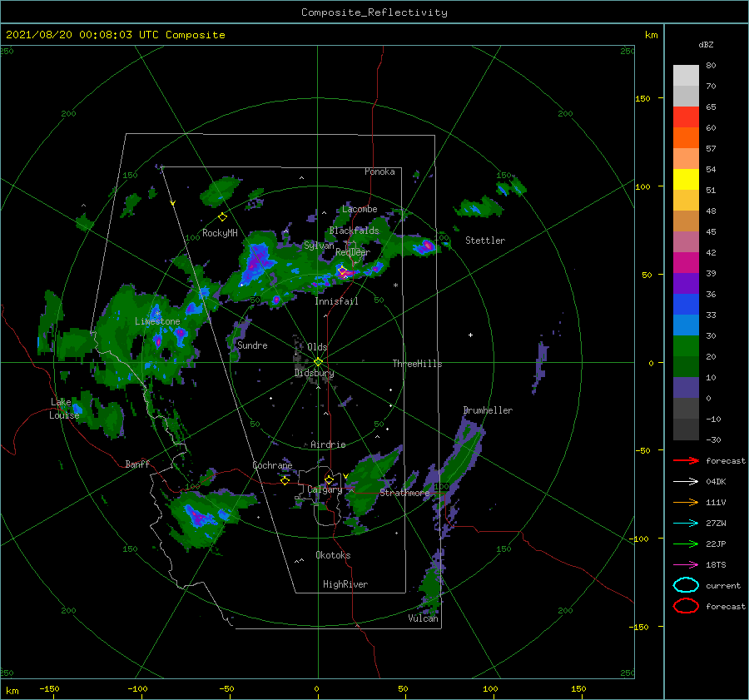Click the yellow diamond marker at Red Deer
Screen dimensions: 749x700
click(342, 271)
